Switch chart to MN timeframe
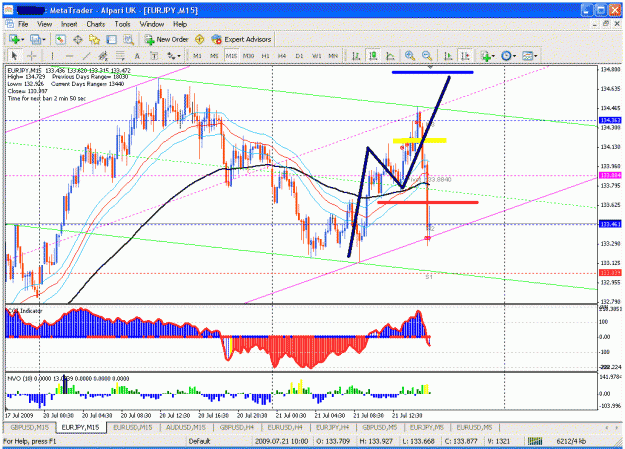Image resolution: width=625 pixels, height=449 pixels. coord(333,56)
